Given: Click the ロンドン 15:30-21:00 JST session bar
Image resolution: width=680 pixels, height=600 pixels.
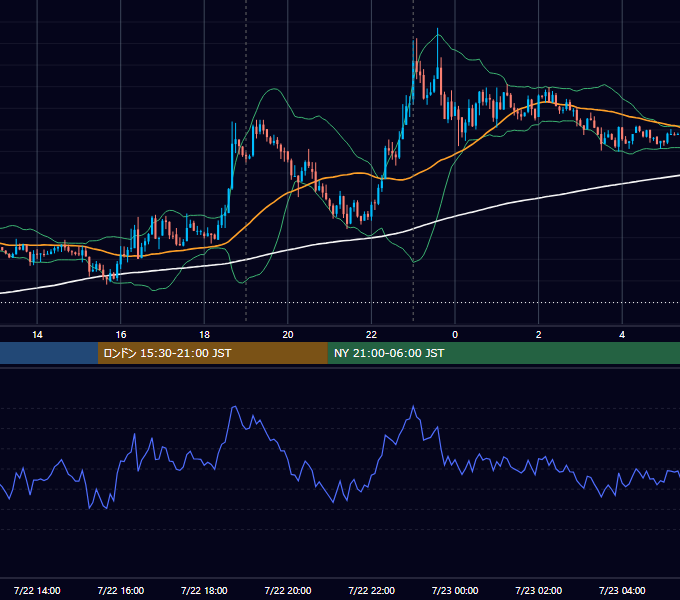Looking at the screenshot, I should click(212, 353).
